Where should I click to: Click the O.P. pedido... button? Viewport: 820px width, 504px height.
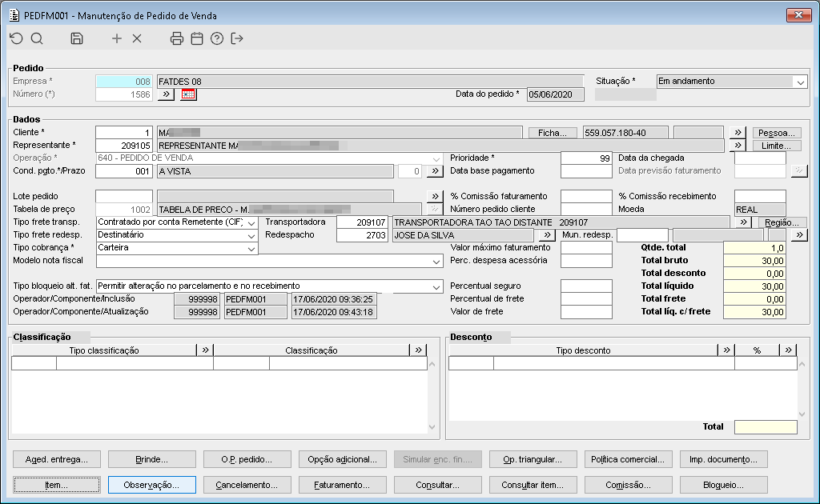pos(247,459)
